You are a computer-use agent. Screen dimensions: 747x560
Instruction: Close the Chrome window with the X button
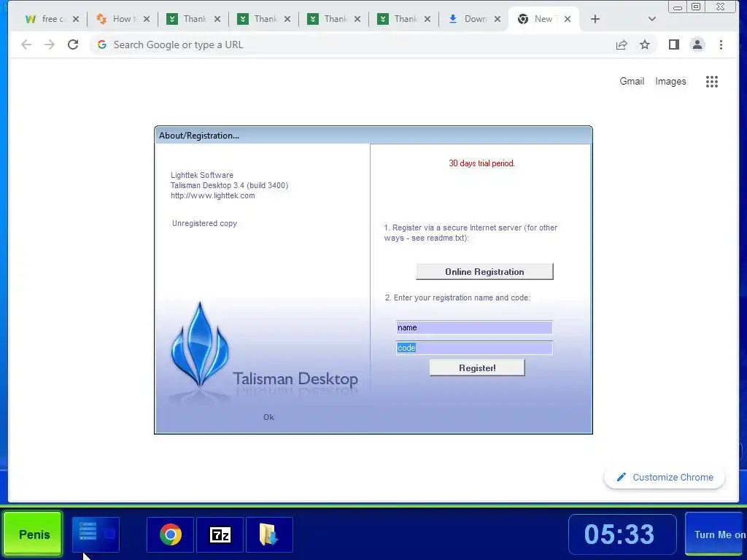(720, 7)
